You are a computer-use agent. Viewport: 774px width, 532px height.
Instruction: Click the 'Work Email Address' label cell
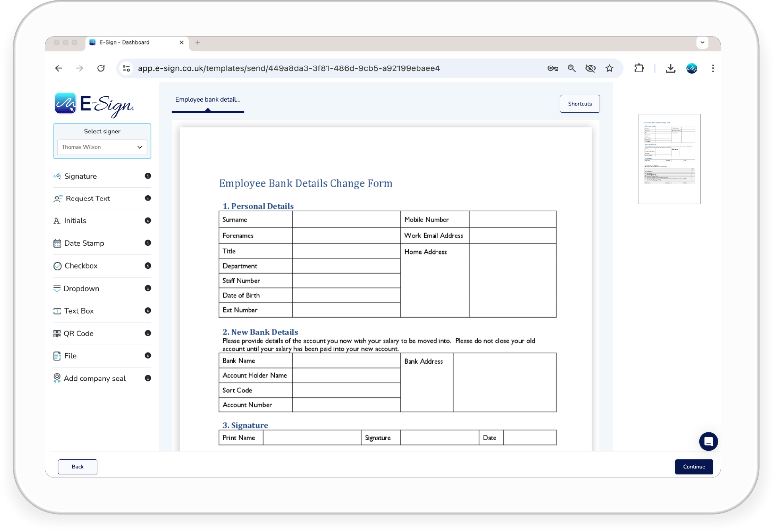coord(435,235)
